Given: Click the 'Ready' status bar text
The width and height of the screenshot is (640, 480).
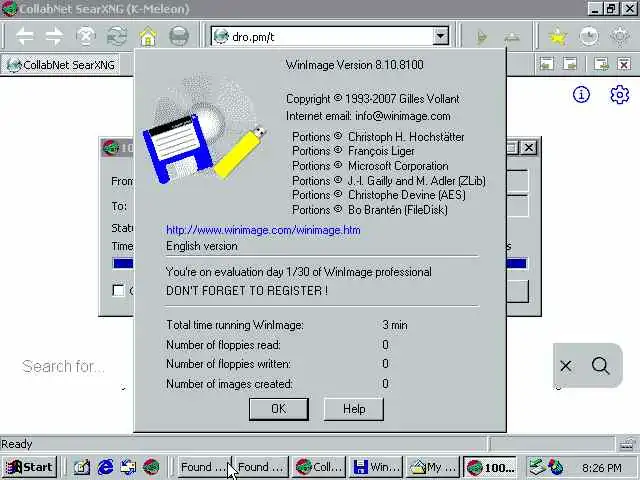Looking at the screenshot, I should [17, 444].
